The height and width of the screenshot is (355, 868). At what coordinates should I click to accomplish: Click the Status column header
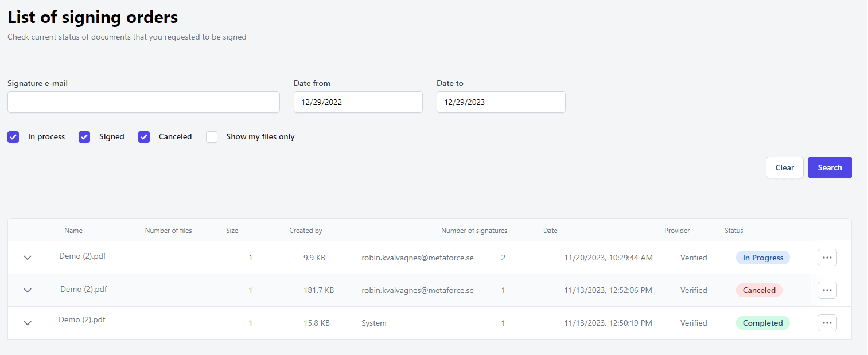click(734, 231)
